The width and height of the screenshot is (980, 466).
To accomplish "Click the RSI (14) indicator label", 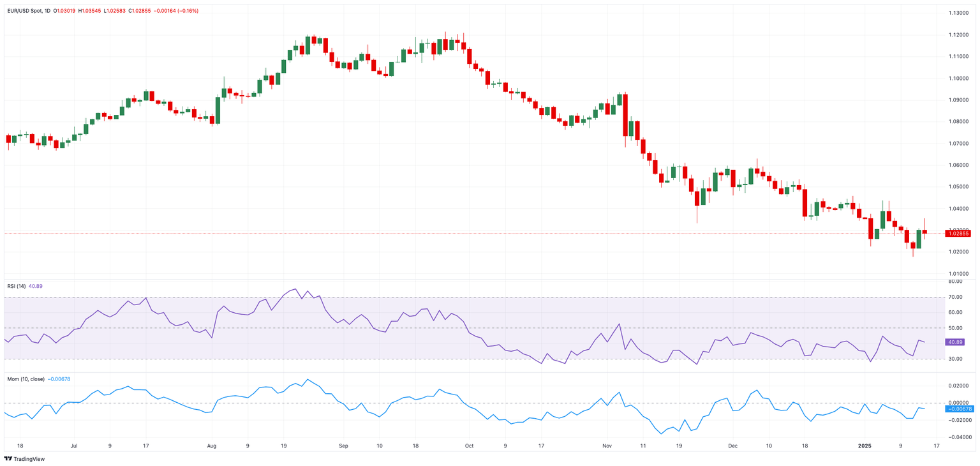I will pyautogui.click(x=17, y=286).
